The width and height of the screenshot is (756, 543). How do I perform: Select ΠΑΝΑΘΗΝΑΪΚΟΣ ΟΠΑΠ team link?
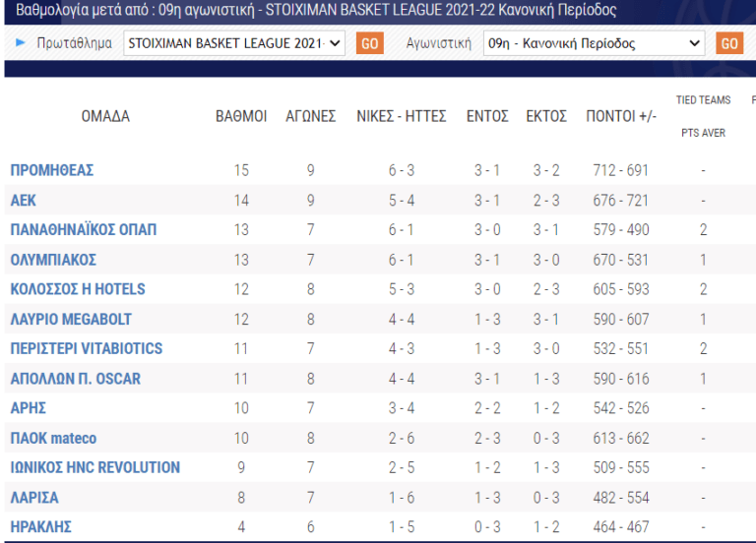point(83,230)
